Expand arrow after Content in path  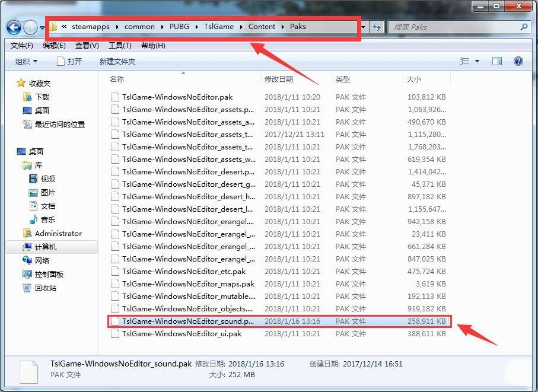pos(283,27)
